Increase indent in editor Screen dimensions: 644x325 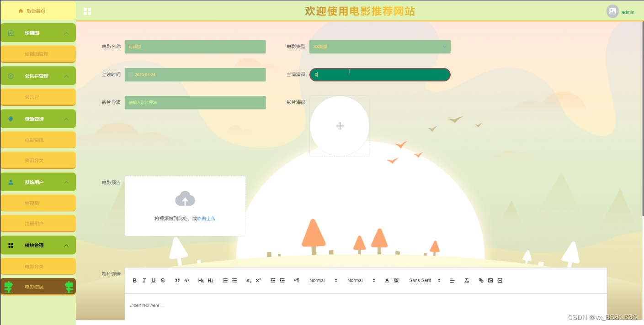click(282, 280)
